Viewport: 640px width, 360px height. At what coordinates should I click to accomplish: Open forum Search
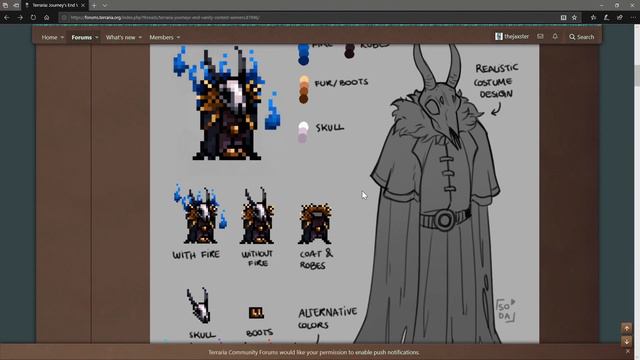582,37
